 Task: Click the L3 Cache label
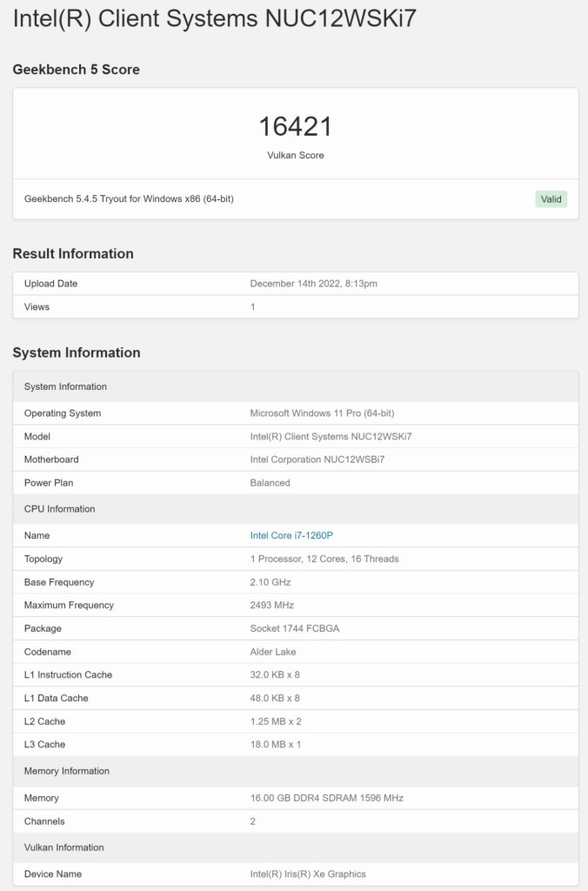[x=44, y=745]
